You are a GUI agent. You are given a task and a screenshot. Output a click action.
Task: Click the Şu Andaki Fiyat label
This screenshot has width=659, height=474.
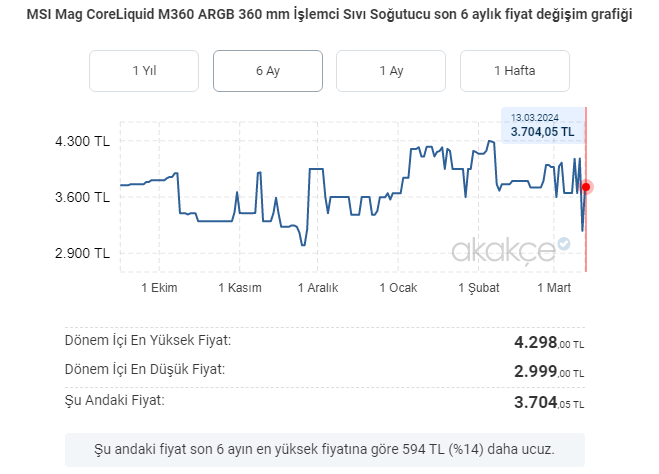tap(114, 400)
